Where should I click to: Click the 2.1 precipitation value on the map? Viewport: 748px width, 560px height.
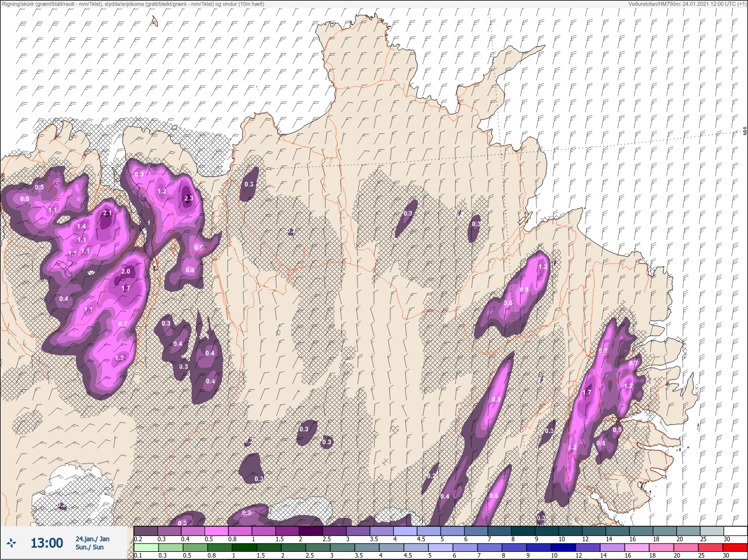click(x=107, y=213)
